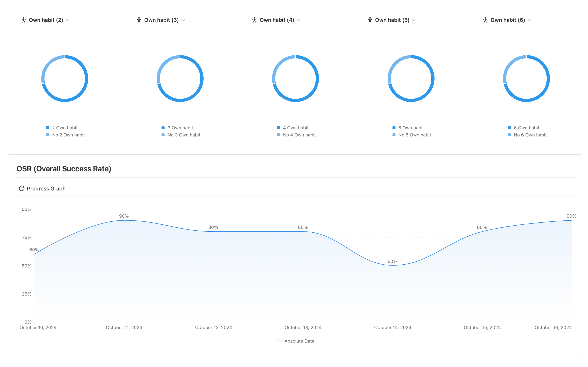588x367 pixels.
Task: Expand the Own habit (2) view dropdown chevron
Action: 68,20
